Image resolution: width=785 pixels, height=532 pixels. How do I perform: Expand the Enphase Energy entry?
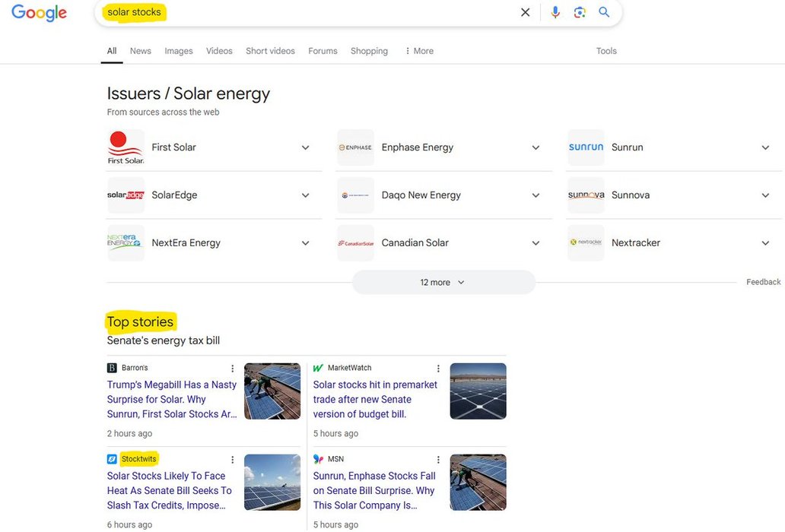point(536,147)
